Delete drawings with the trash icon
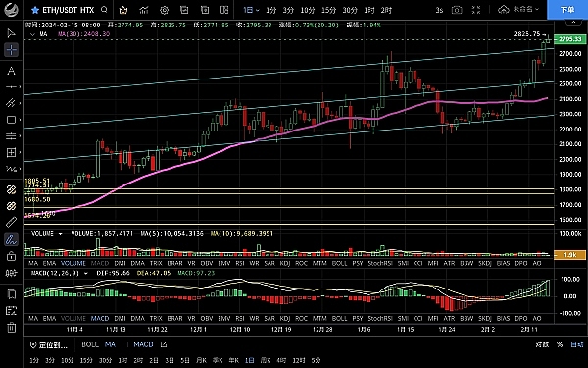Viewport: 588px width, 368px height. pos(11,328)
